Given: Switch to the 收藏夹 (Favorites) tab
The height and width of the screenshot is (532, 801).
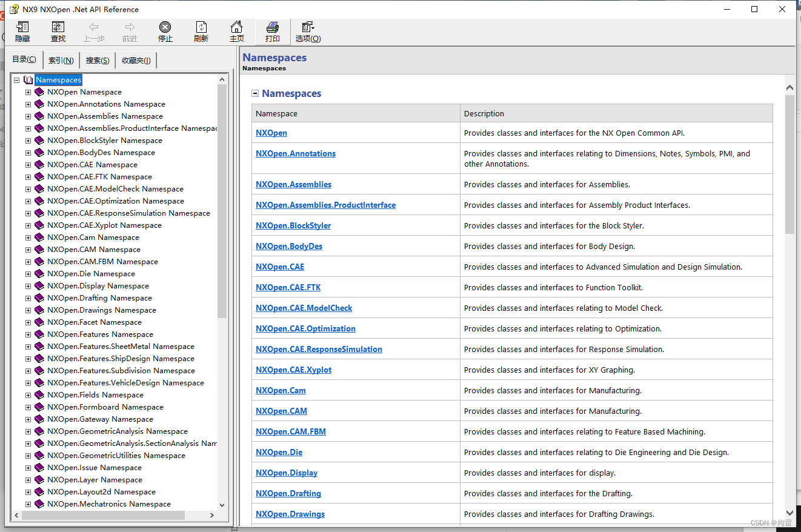Looking at the screenshot, I should click(x=136, y=60).
